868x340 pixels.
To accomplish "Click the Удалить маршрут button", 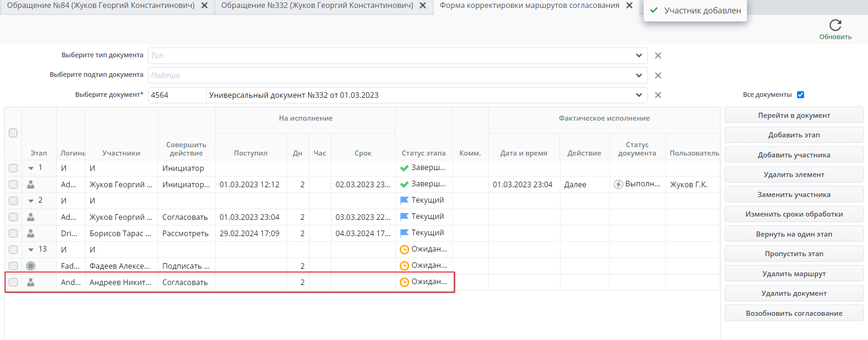I will (x=794, y=273).
